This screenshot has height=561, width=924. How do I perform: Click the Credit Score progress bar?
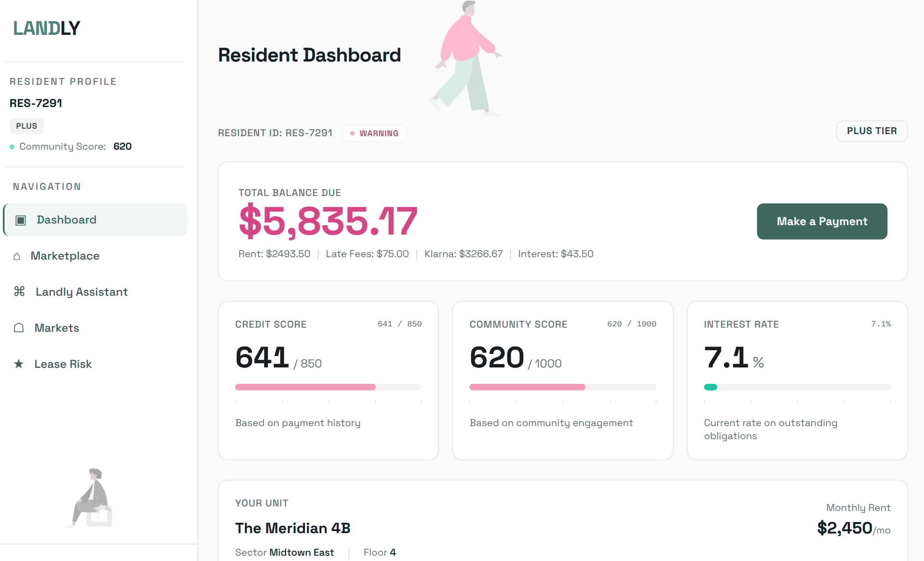tap(328, 387)
